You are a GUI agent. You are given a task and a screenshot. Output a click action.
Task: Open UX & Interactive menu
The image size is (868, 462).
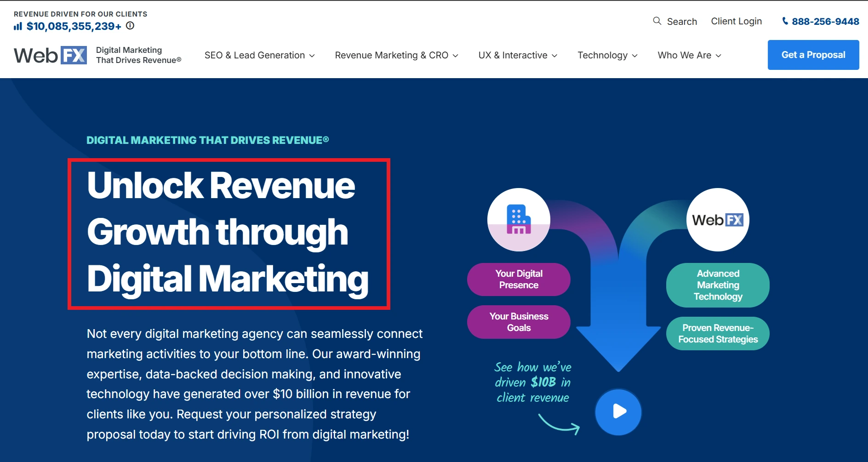pyautogui.click(x=513, y=55)
